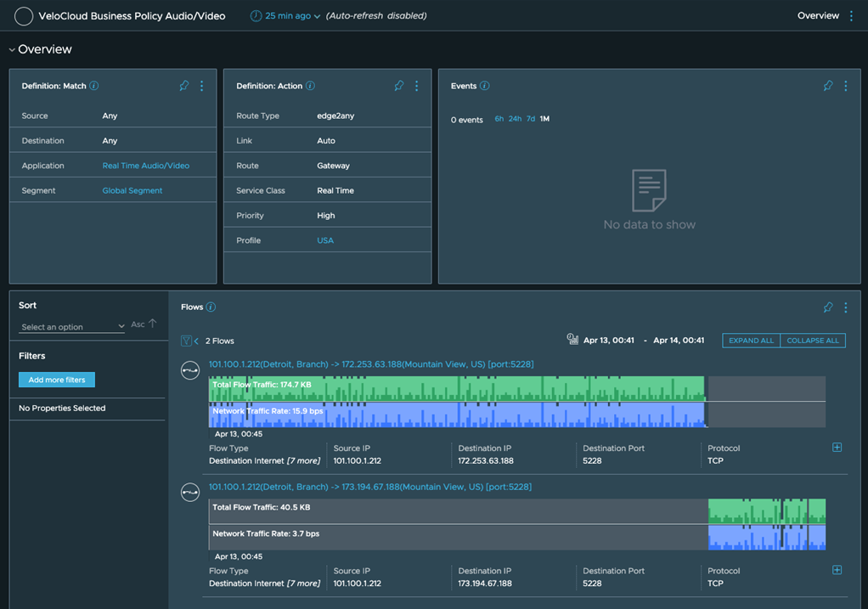Open Definition: Action panel kebab menu
The image size is (868, 609).
[x=416, y=86]
